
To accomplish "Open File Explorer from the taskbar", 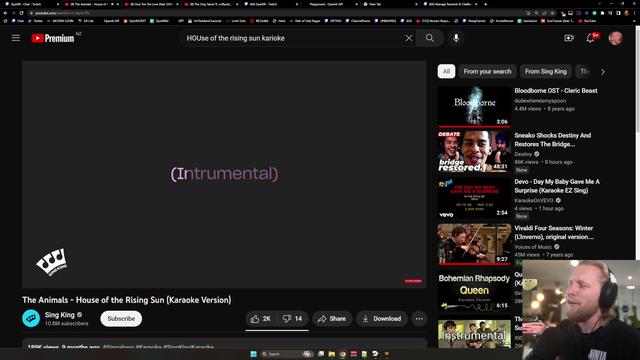I will (x=331, y=354).
